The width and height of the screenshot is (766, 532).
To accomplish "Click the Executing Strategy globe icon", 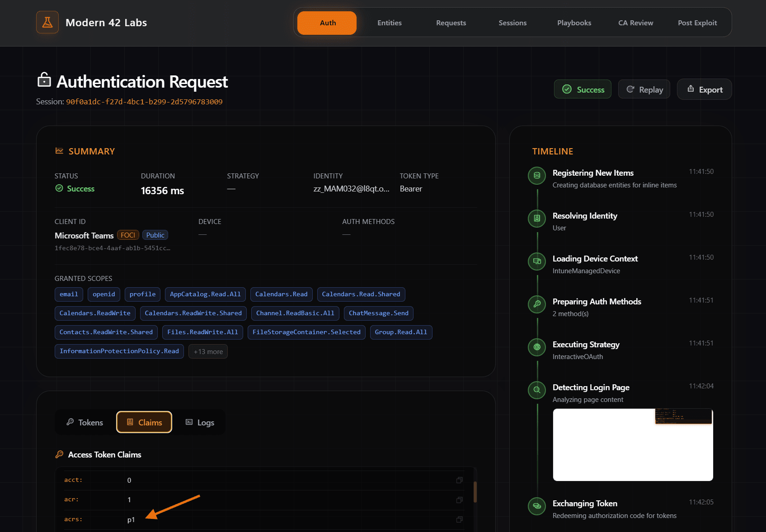I will click(537, 347).
